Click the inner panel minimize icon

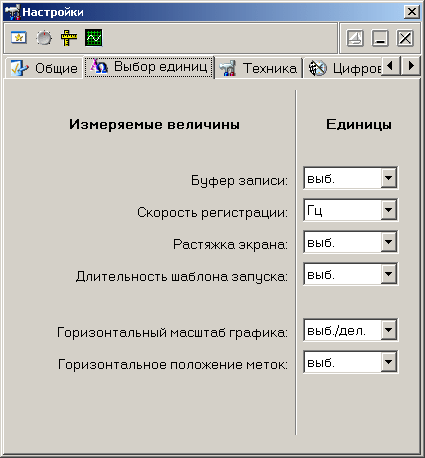(x=380, y=38)
